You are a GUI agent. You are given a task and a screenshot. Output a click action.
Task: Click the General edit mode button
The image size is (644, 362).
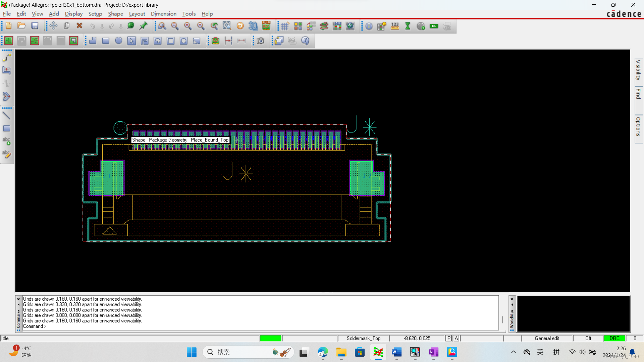[x=547, y=338]
